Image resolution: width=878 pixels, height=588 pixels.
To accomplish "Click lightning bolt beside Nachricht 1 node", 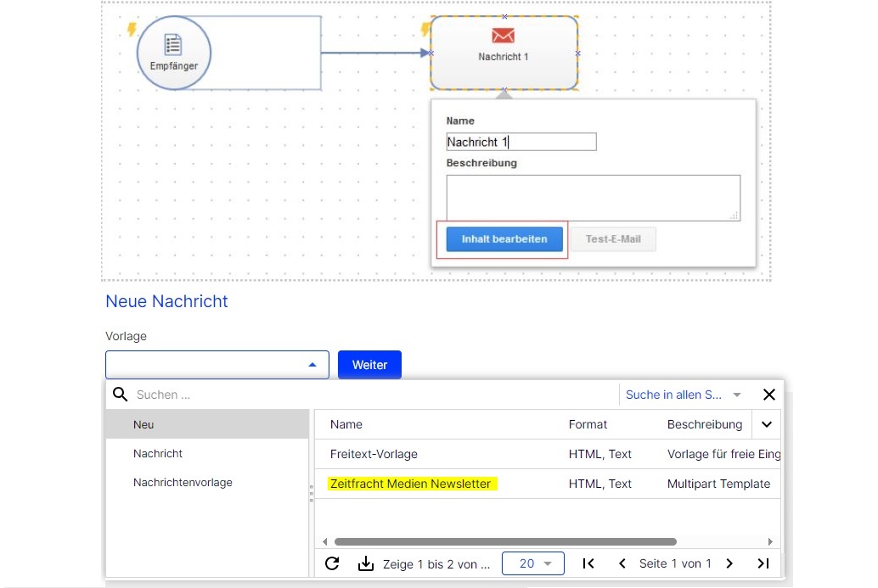I will 425,29.
